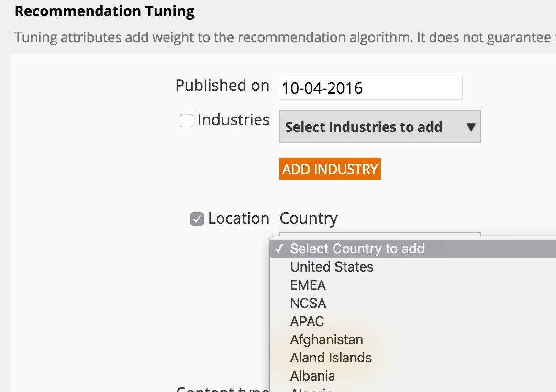The height and width of the screenshot is (392, 556).
Task: Select United States from country list
Action: [x=332, y=267]
